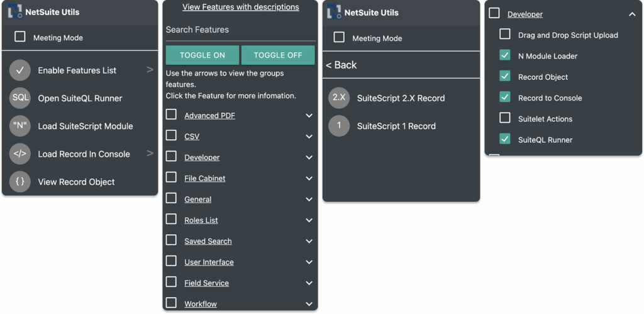Click the NetSuite Utils logo in the Back panel
Image resolution: width=644 pixels, height=314 pixels.
(x=335, y=12)
